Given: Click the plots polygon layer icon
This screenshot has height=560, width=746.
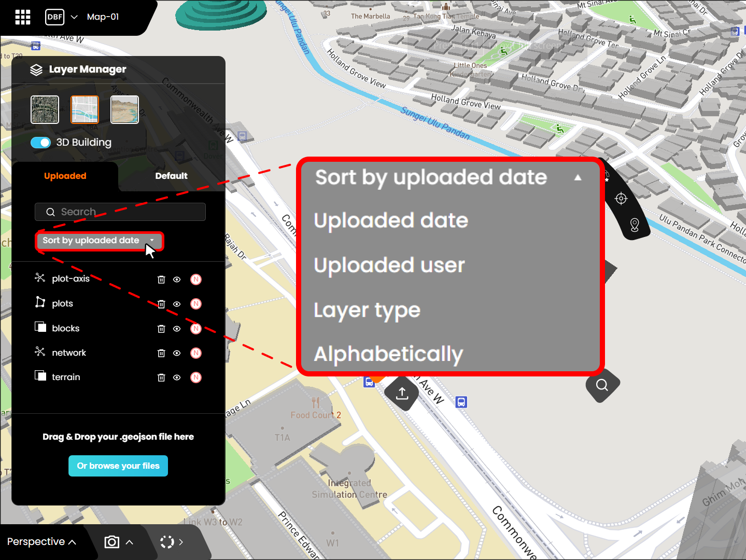Looking at the screenshot, I should (40, 302).
